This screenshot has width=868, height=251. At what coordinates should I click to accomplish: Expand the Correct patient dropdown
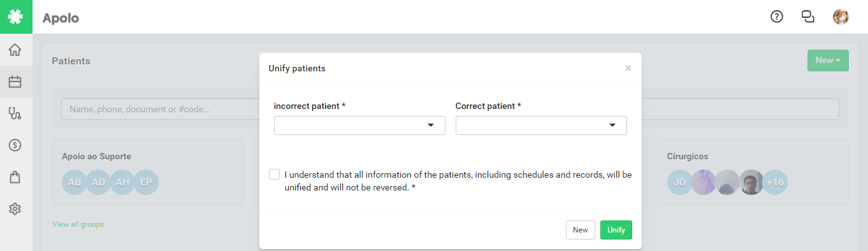coord(541,125)
